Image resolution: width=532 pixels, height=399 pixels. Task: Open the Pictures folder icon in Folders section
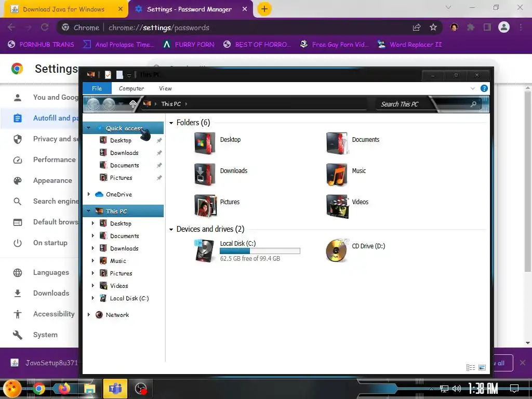(205, 205)
